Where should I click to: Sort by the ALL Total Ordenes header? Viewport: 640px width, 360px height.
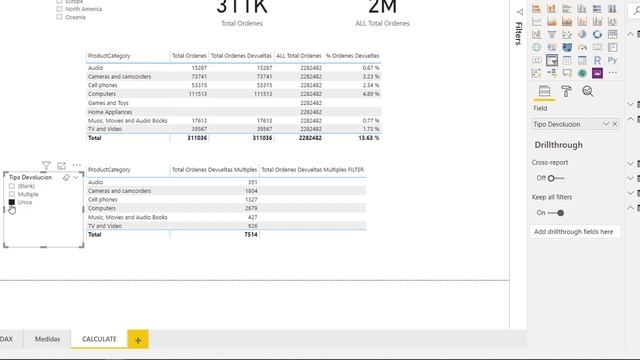point(299,56)
